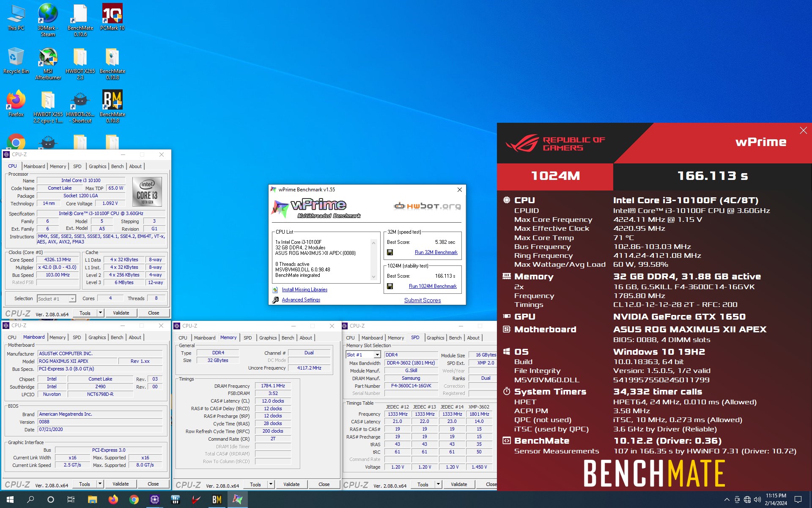Click Advanced Settings wrench icon
Viewport: 812px width, 508px height.
[x=275, y=300]
